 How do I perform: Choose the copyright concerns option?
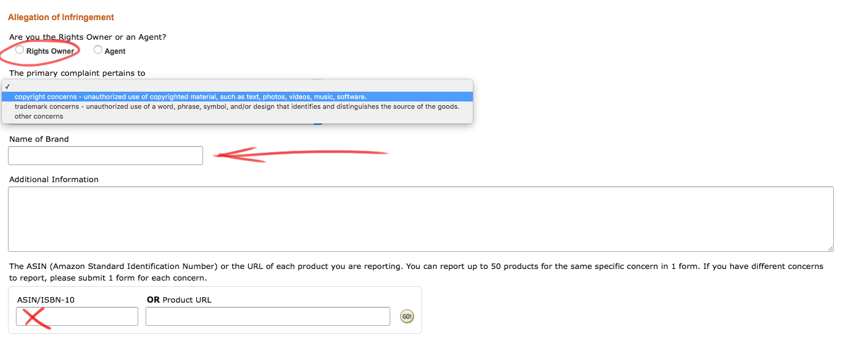click(237, 97)
